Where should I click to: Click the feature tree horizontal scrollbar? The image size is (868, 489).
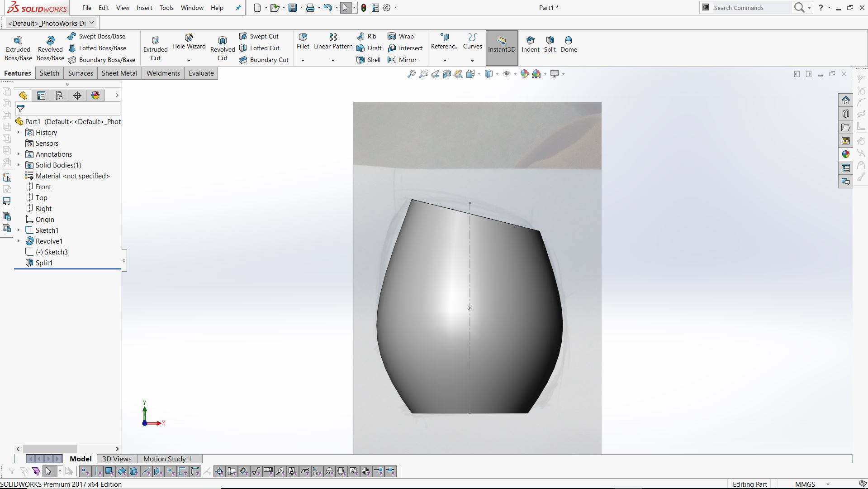(50, 449)
